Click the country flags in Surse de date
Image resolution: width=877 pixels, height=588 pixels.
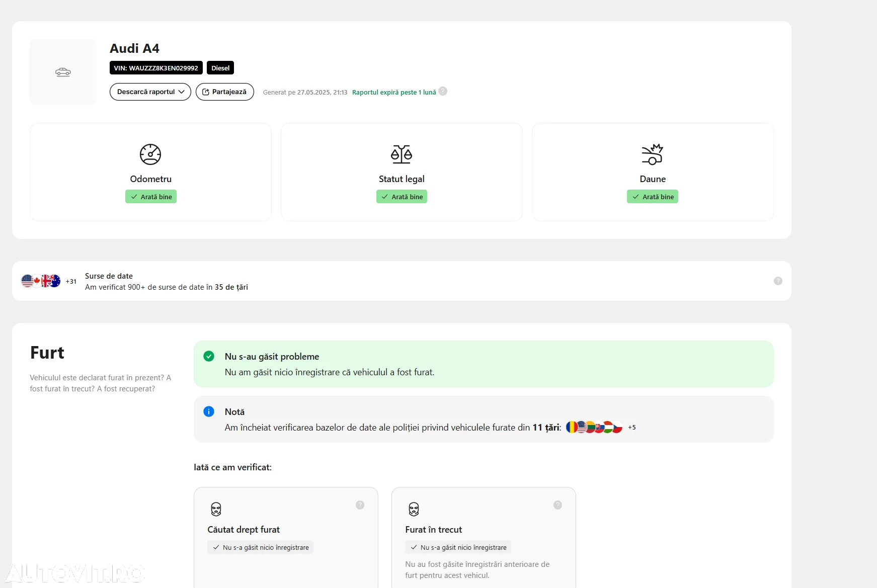point(41,281)
